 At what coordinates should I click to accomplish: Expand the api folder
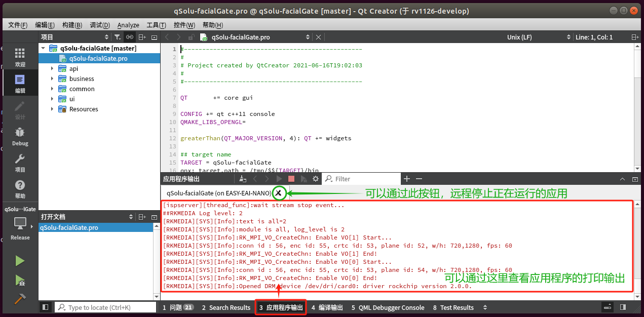(52, 68)
